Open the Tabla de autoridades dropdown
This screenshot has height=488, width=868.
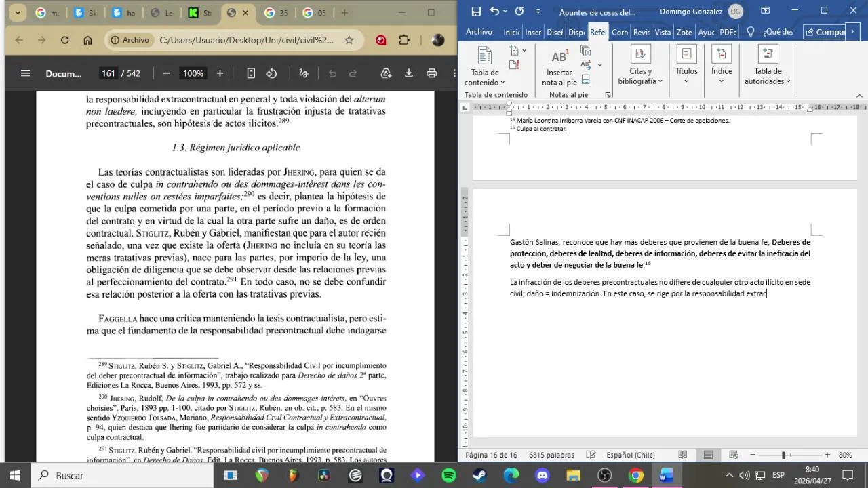768,66
